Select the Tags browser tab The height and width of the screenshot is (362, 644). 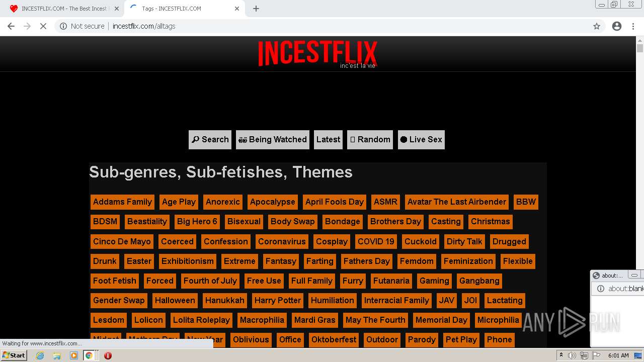pos(184,9)
